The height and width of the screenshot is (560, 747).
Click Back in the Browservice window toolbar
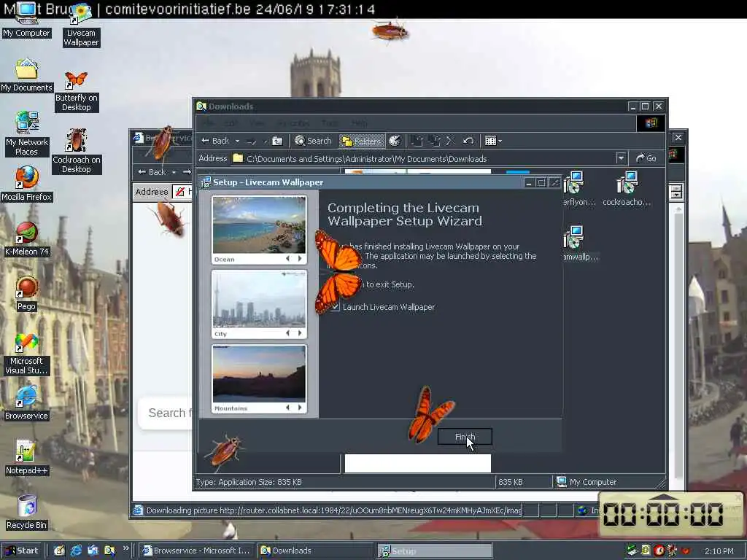152,172
